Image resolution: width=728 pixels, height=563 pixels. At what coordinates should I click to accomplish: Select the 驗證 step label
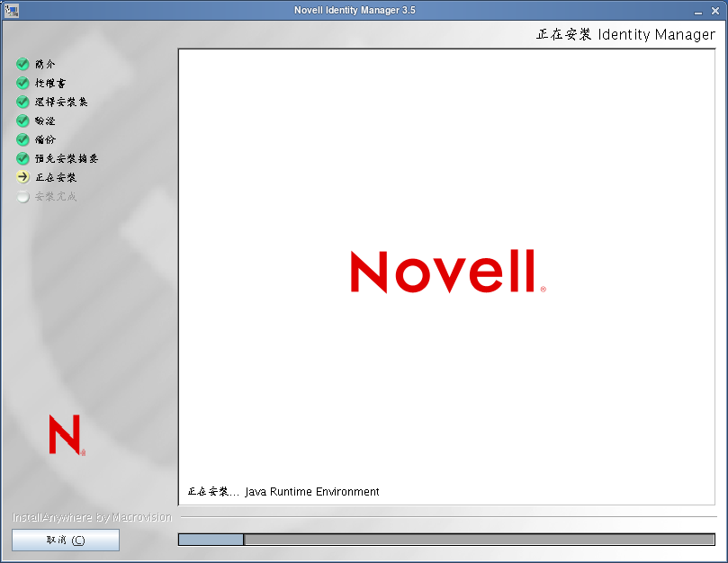(x=45, y=121)
